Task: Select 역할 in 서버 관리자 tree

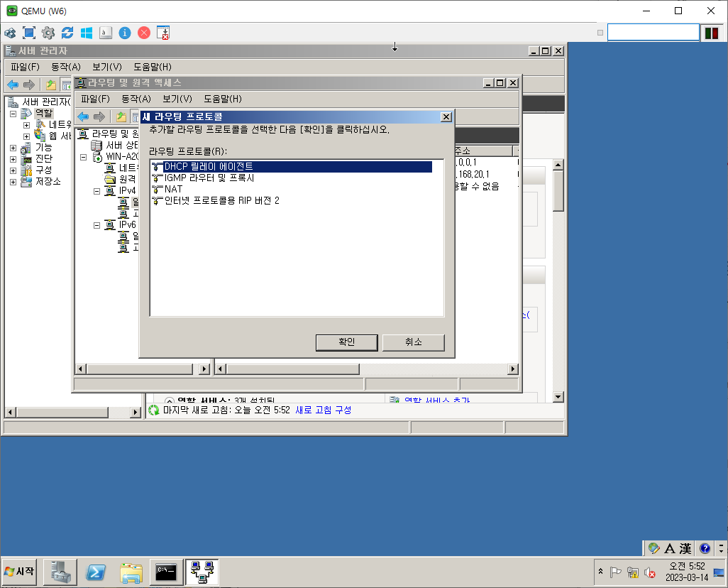Action: pyautogui.click(x=44, y=114)
